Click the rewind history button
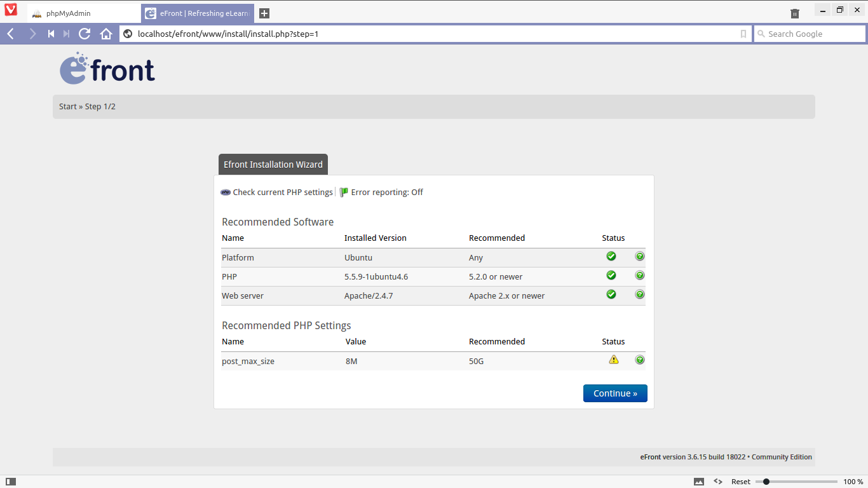The image size is (868, 488). point(51,34)
